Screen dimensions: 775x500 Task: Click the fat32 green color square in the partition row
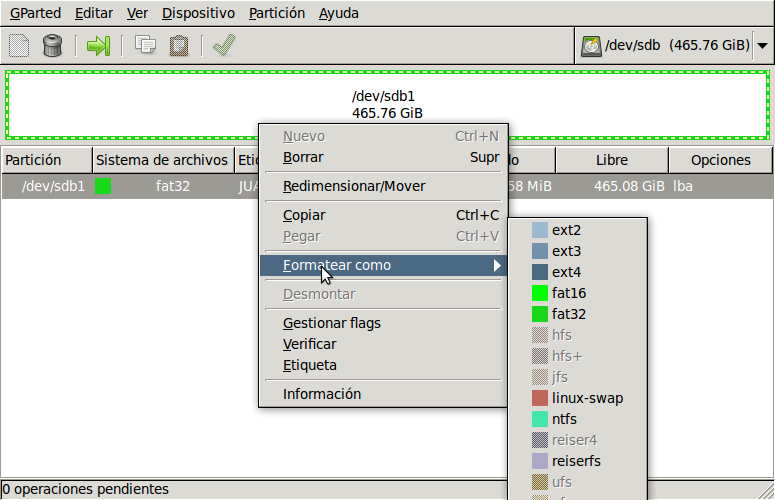[103, 186]
